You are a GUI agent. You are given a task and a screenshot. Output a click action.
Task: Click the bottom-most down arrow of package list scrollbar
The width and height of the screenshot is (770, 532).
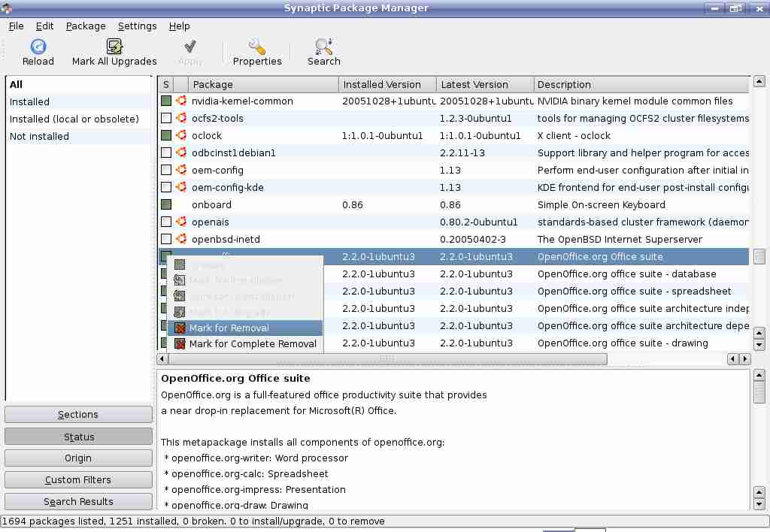(759, 345)
